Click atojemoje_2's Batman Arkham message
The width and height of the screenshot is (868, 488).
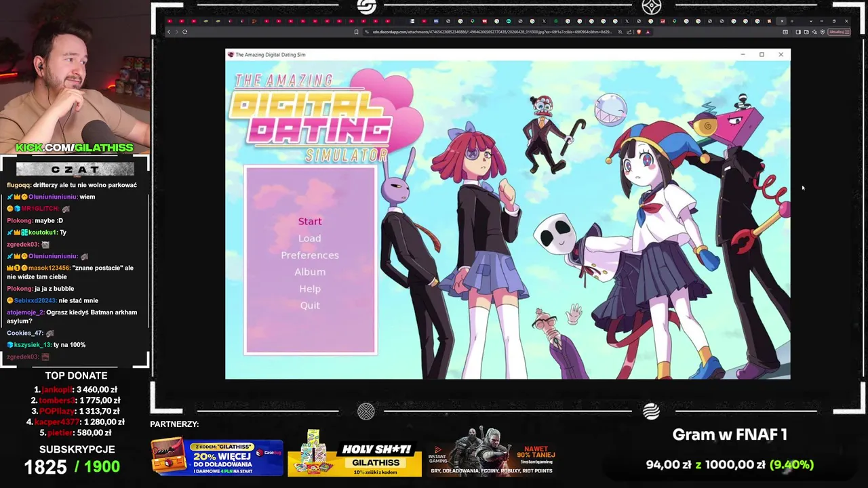[72, 317]
